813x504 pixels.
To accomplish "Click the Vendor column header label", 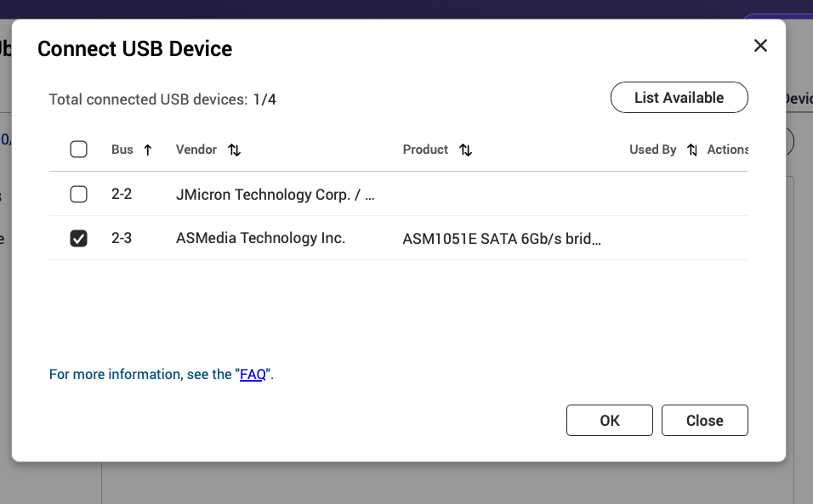I will 196,150.
